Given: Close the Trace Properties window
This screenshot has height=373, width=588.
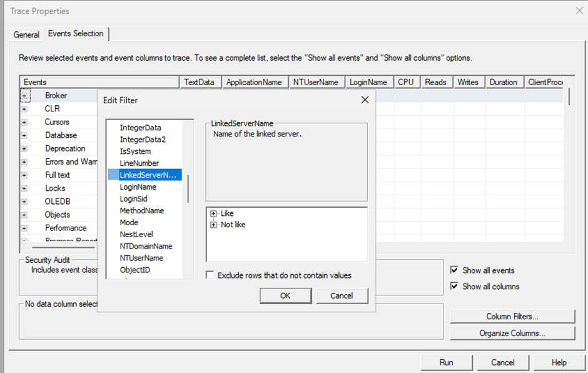Looking at the screenshot, I should 579,11.
